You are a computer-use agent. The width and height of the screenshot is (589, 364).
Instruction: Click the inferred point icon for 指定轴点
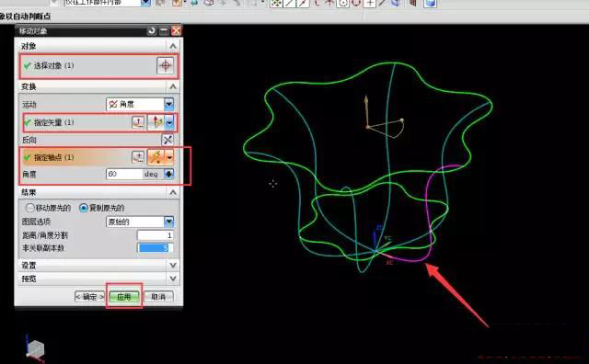tap(156, 157)
